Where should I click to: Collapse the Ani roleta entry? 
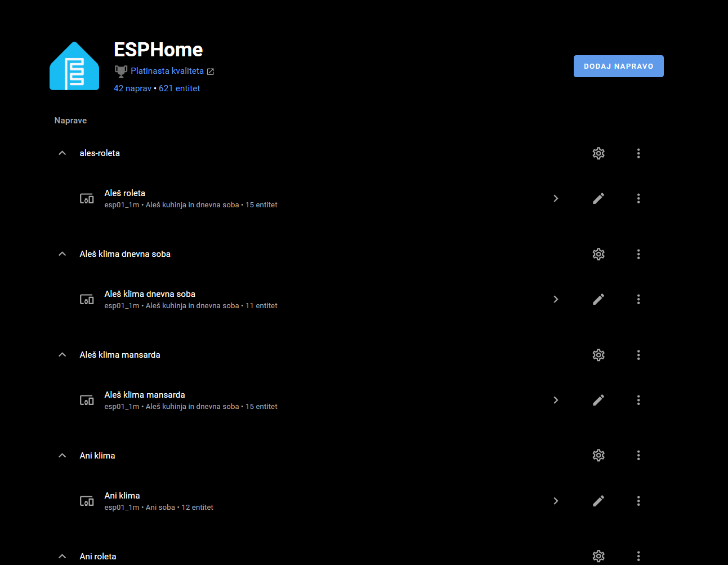62,556
